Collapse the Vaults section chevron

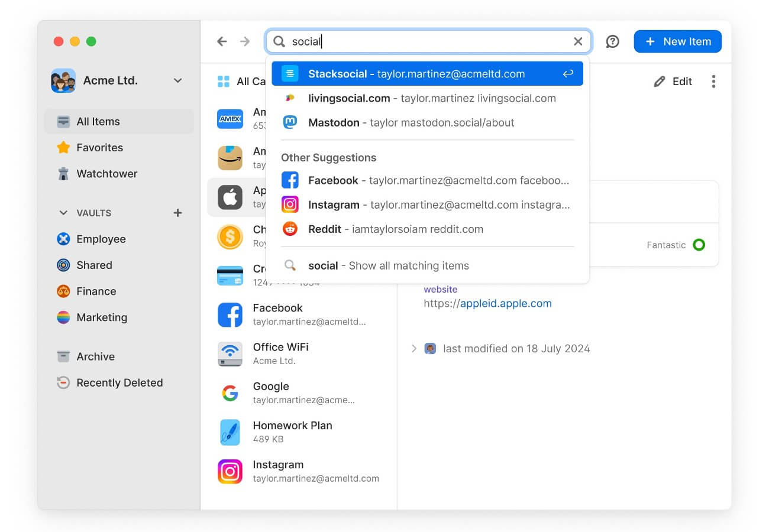point(63,213)
